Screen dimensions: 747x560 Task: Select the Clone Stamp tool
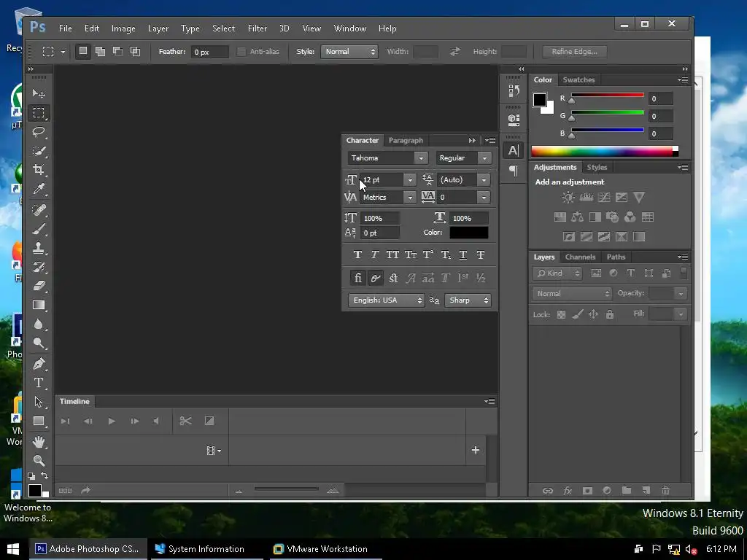tap(39, 248)
